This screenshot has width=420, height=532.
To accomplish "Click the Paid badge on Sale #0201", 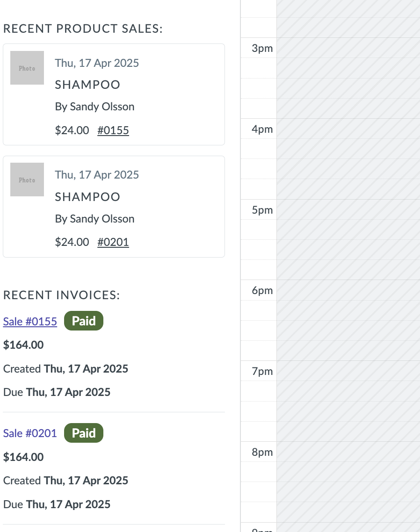I will click(83, 433).
